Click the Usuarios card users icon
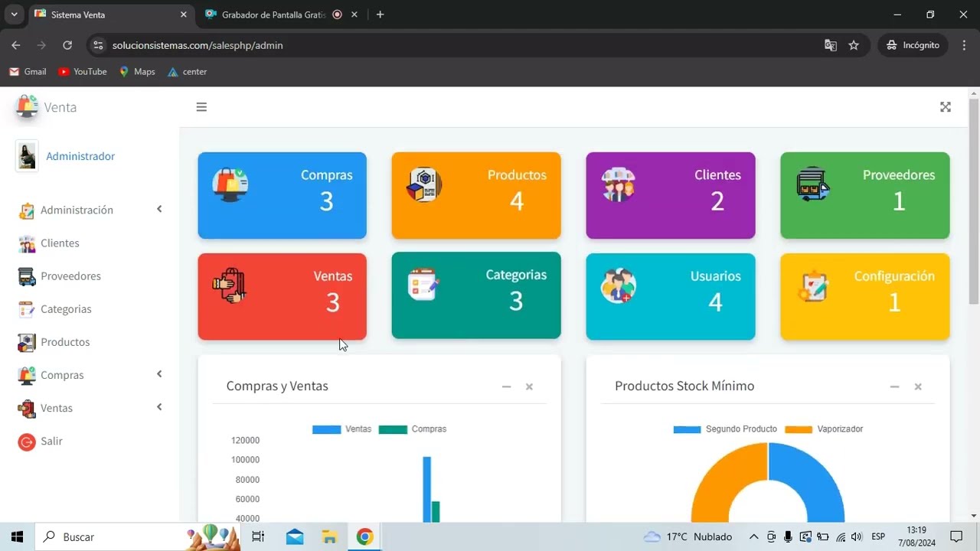Image resolution: width=980 pixels, height=551 pixels. 619,285
